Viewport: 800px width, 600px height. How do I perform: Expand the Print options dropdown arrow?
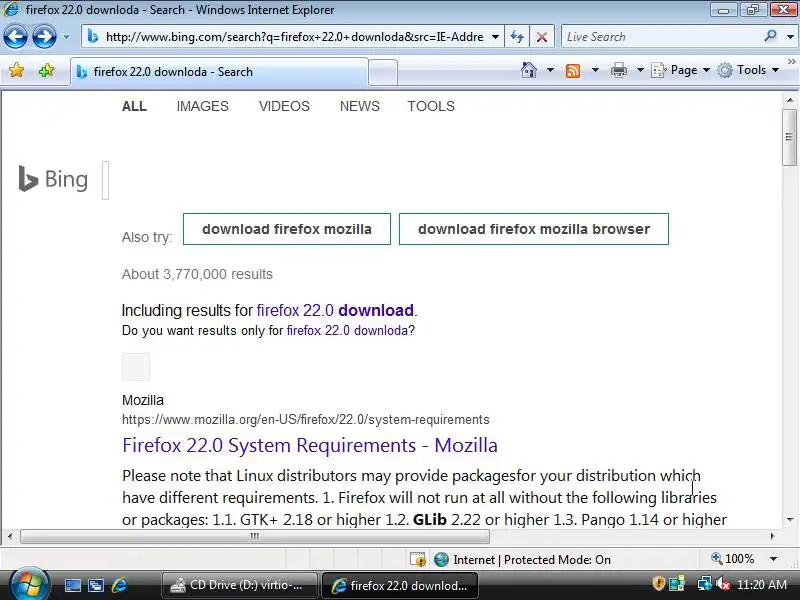640,70
